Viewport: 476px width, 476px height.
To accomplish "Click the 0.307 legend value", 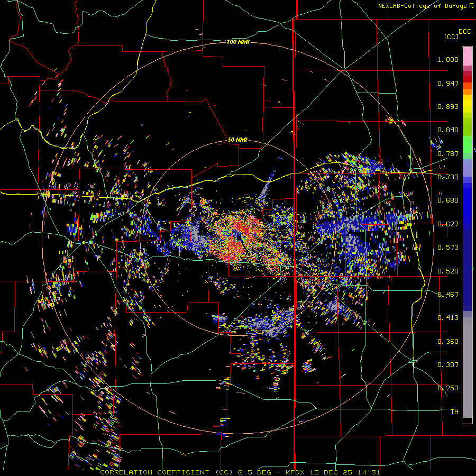I will (448, 365).
